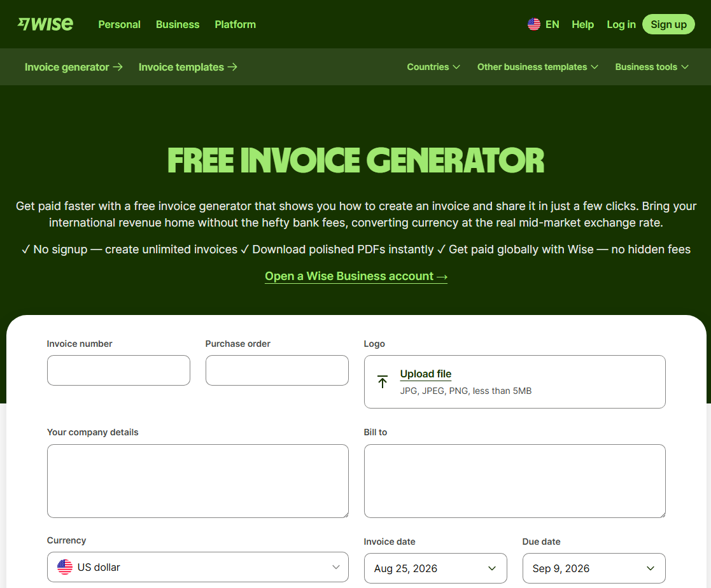Click the 'JPG, JPEG, PNG, less than 5MB' text
This screenshot has height=588, width=711.
pos(466,391)
